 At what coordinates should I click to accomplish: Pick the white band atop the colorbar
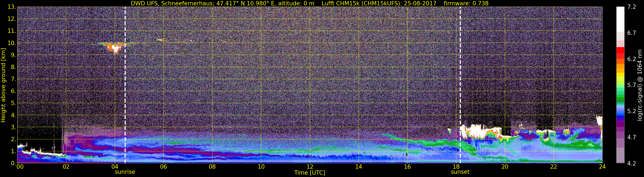coord(620,19)
